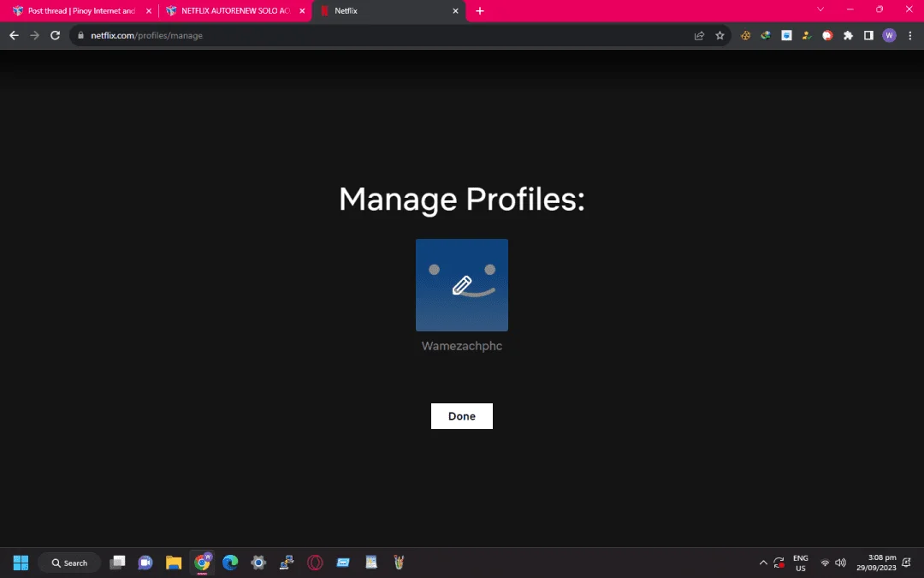924x578 pixels.
Task: Edit the Wamezachphc profile avatar
Action: point(461,285)
